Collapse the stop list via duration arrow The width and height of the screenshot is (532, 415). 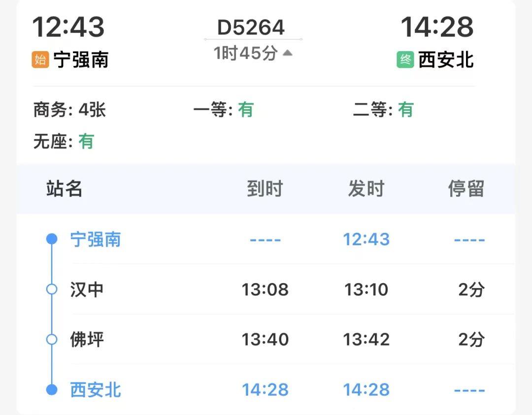tap(288, 53)
